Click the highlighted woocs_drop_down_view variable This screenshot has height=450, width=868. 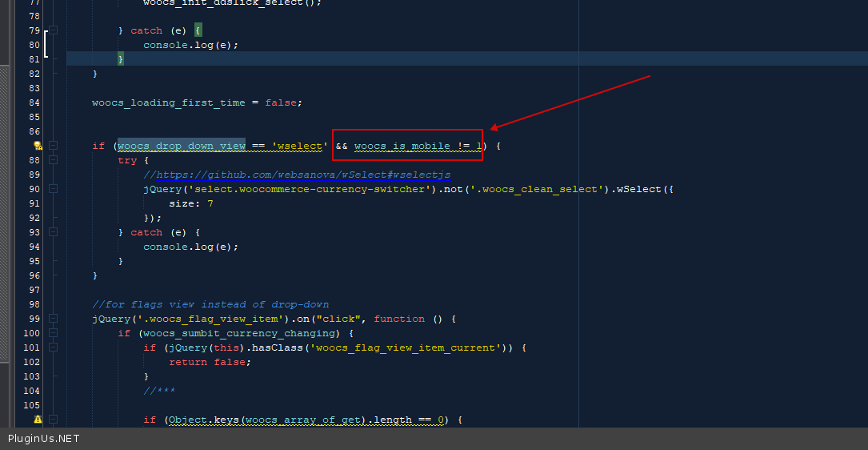click(182, 146)
